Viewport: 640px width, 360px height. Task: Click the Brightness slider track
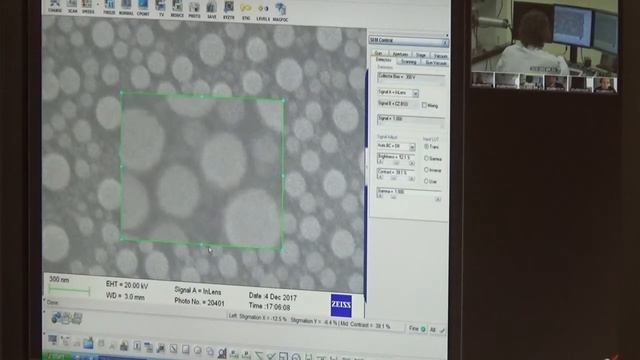396,163
